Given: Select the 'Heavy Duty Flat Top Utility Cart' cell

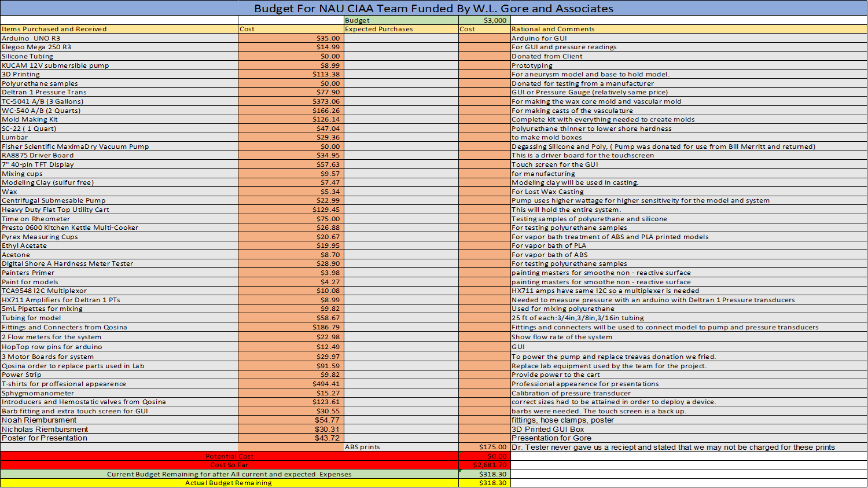Looking at the screenshot, I should (119, 210).
